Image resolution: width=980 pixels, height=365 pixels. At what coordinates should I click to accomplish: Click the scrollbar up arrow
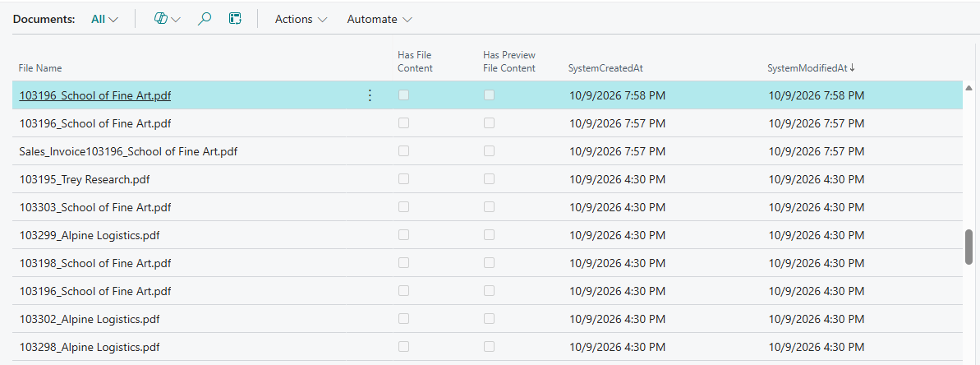(x=968, y=89)
